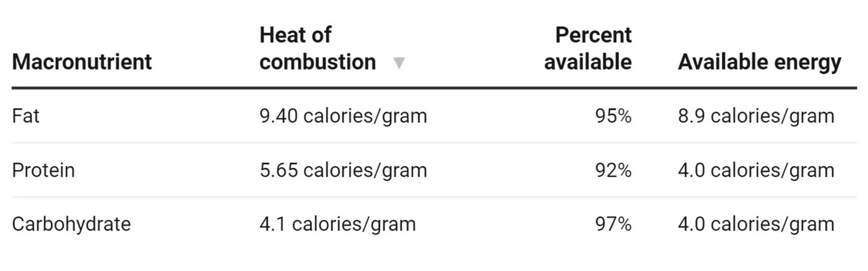Sort table by Macronutrient column header
This screenshot has width=868, height=271.
[82, 62]
